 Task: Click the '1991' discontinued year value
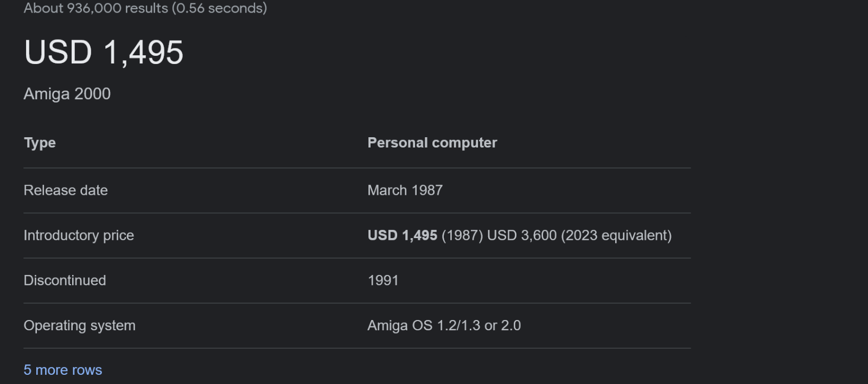(383, 280)
